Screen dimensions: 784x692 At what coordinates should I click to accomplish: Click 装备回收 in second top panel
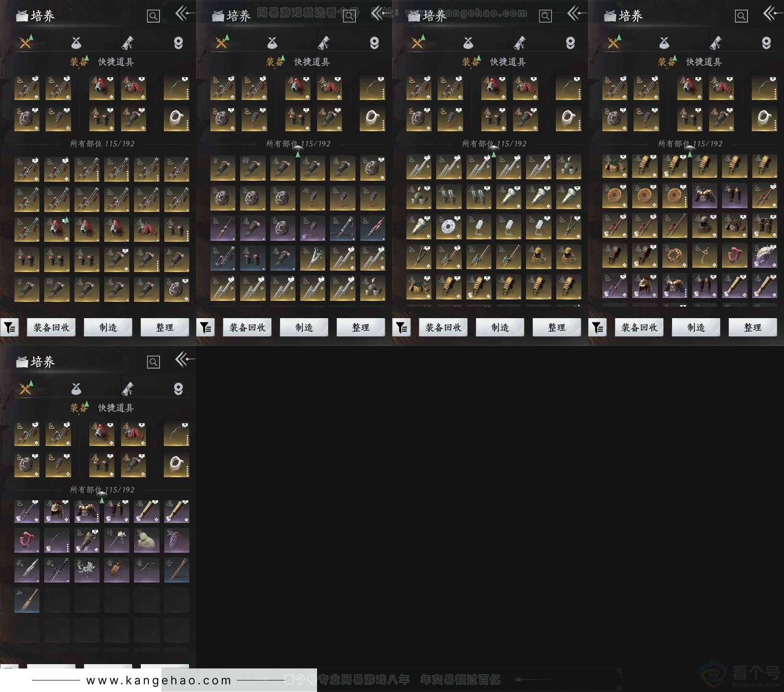point(247,328)
